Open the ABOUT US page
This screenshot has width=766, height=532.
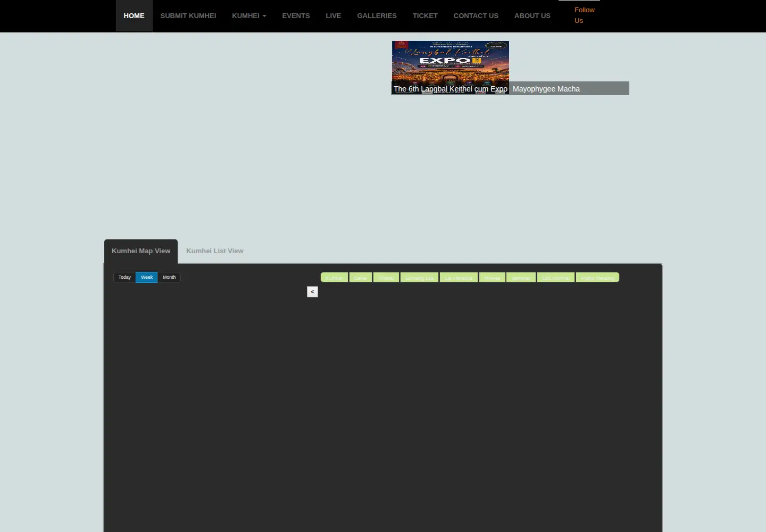coord(532,16)
